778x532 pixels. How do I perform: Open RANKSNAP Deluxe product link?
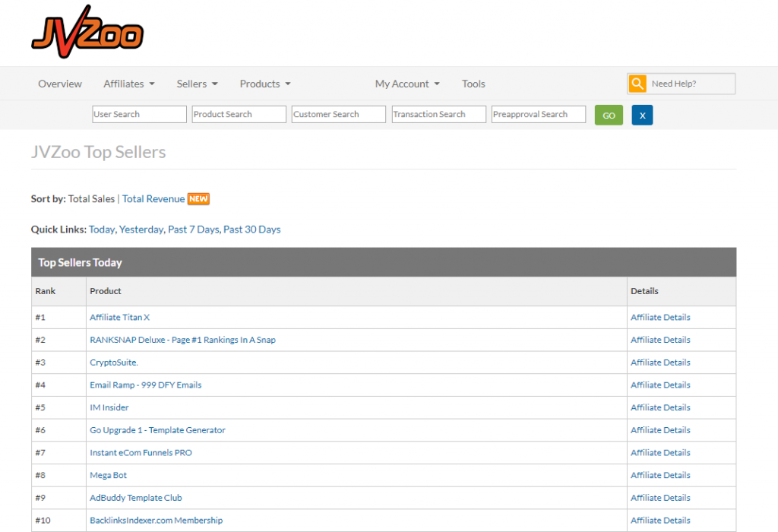point(182,340)
